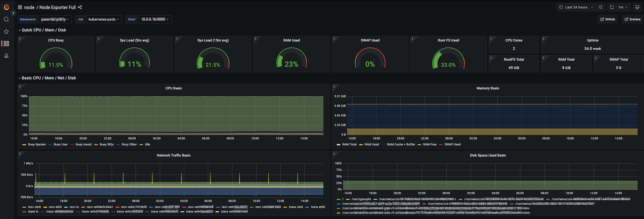Click the node folder breadcrumb
Image resolution: width=644 pixels, height=219 pixels.
tap(29, 7)
